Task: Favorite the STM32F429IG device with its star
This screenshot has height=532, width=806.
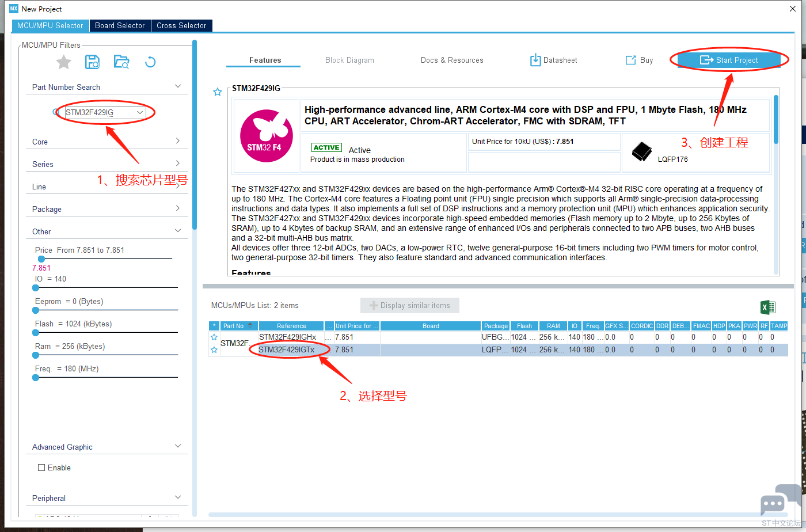Action: click(218, 92)
